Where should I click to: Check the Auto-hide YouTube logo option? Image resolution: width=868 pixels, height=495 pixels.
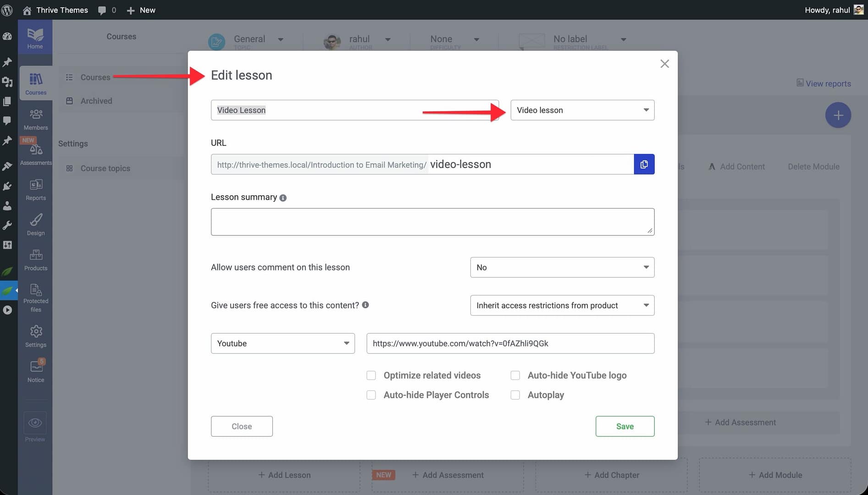click(515, 375)
